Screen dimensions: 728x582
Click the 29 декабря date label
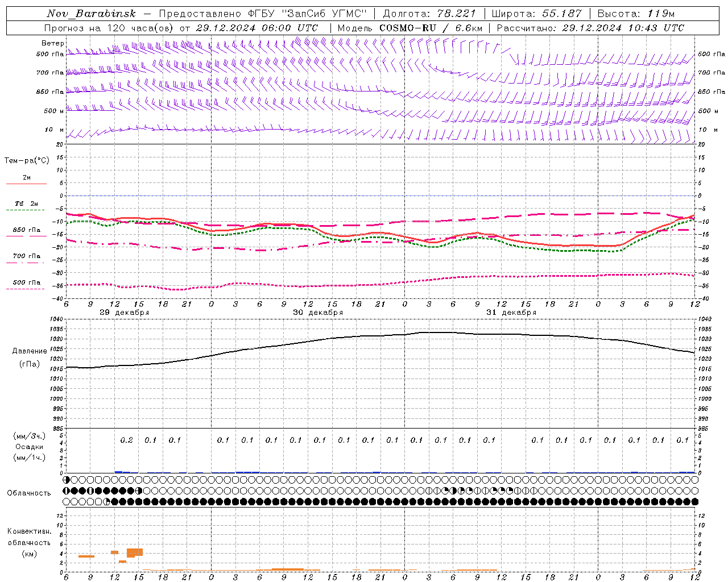coord(125,313)
